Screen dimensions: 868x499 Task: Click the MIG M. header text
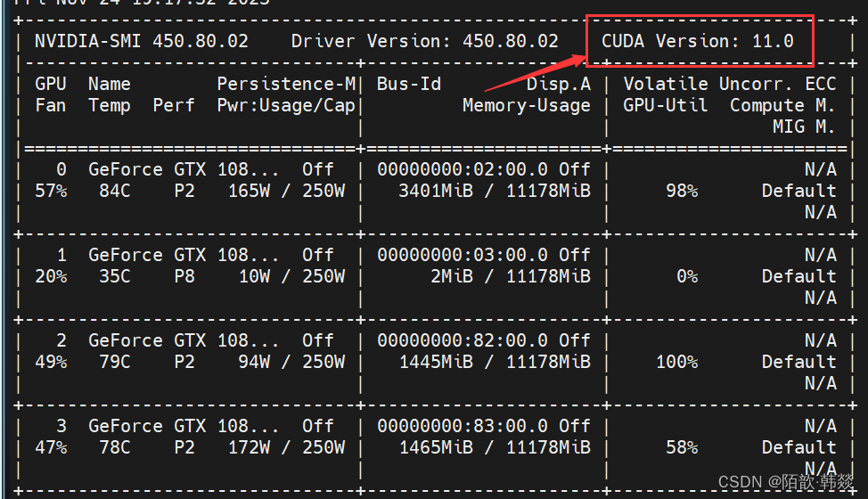(804, 127)
